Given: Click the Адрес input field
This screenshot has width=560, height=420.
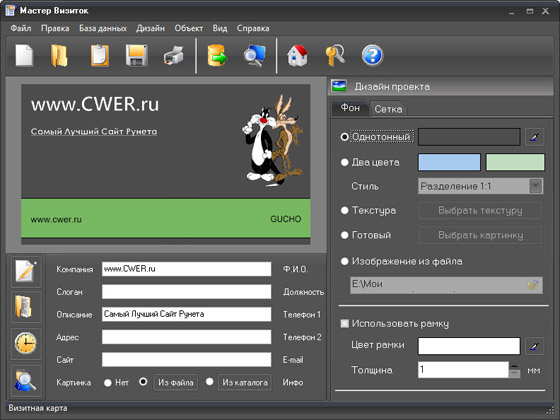Looking at the screenshot, I should (186, 337).
